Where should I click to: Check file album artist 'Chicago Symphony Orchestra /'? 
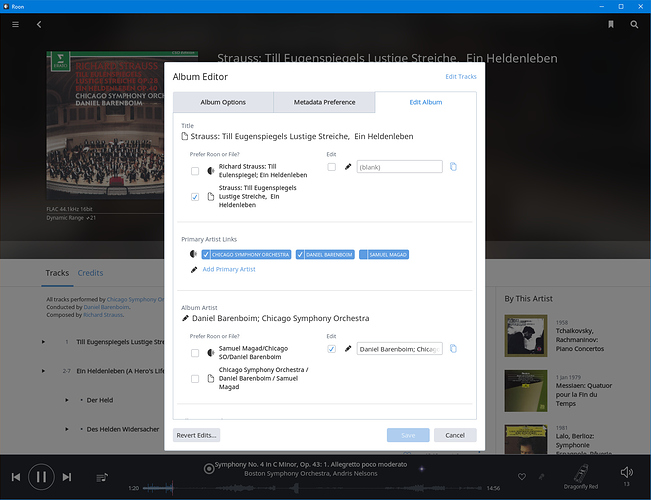point(195,379)
